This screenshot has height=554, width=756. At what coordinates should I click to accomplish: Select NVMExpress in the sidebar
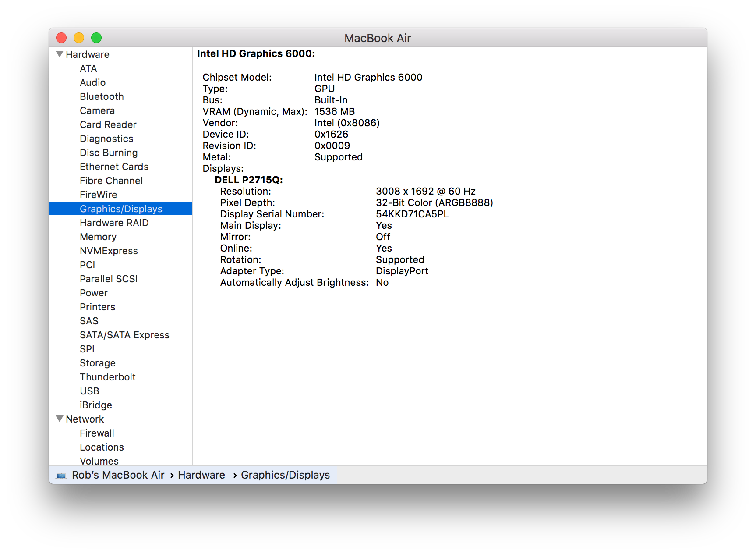pos(109,251)
